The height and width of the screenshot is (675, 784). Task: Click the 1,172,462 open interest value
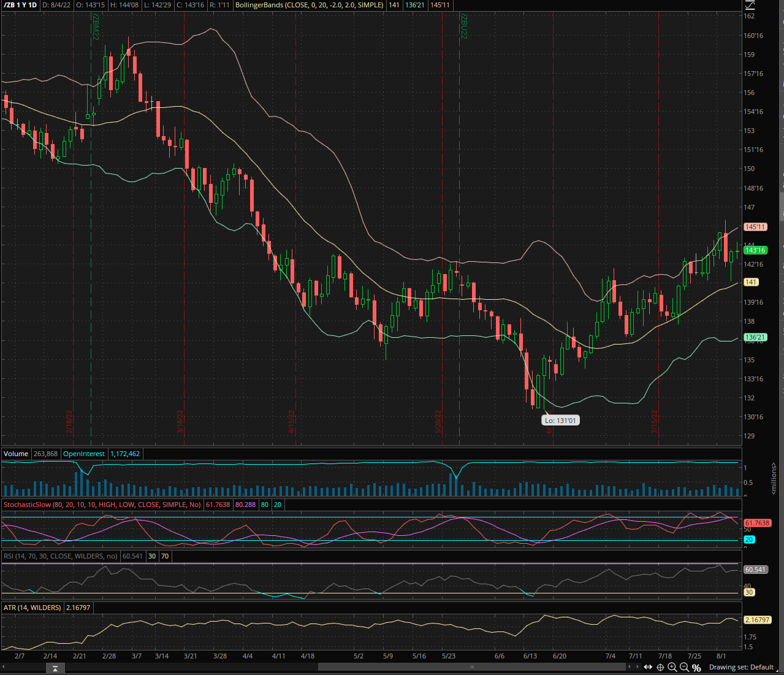[125, 454]
